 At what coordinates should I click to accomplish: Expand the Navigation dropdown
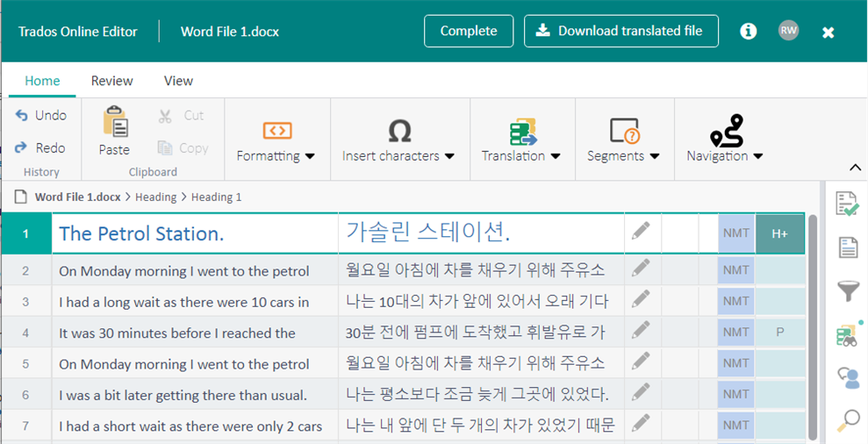pos(757,156)
